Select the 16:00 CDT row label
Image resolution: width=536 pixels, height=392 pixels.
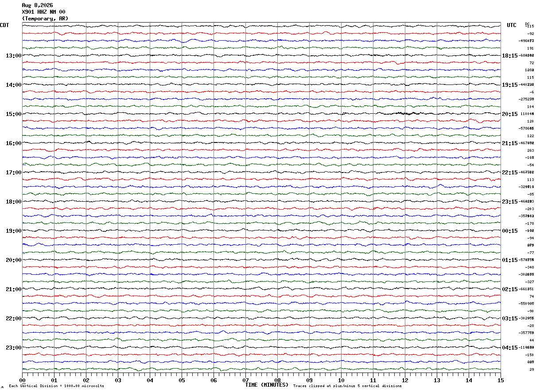14,143
